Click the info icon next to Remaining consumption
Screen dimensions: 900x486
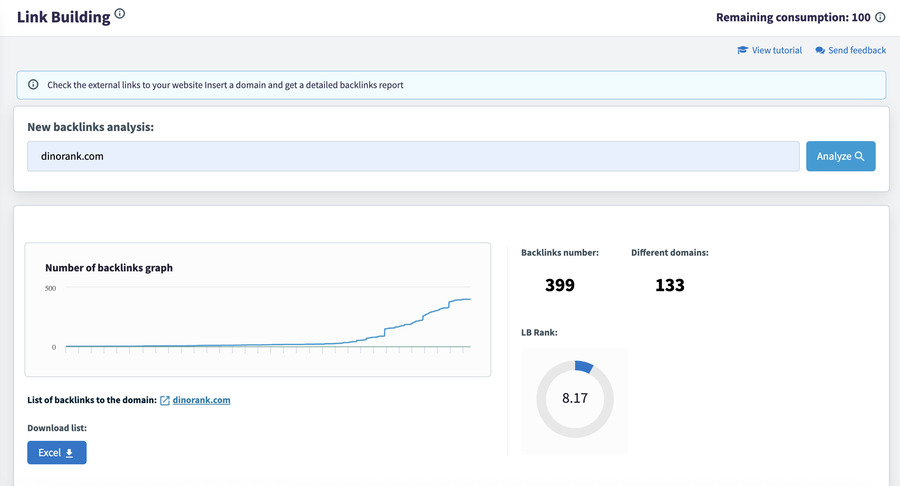click(880, 17)
